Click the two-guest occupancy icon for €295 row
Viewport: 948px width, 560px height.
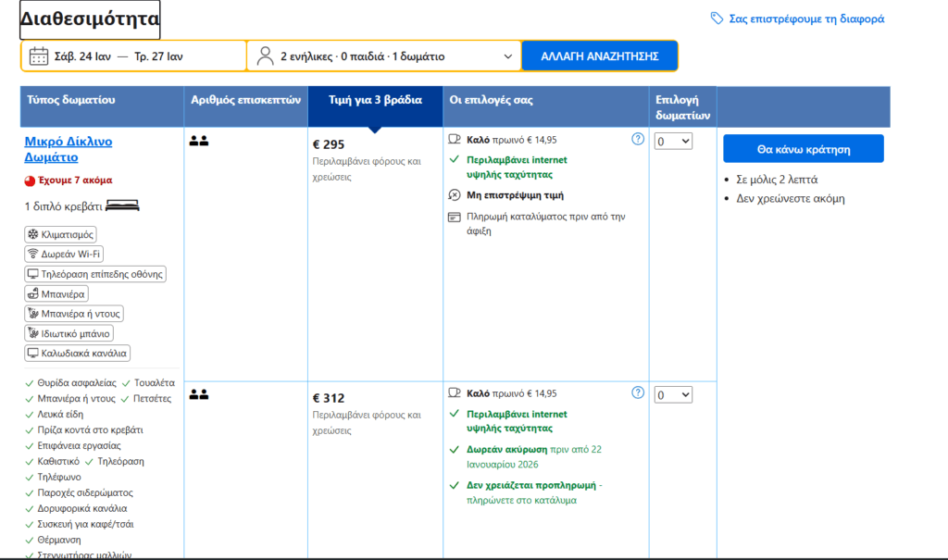tap(198, 141)
